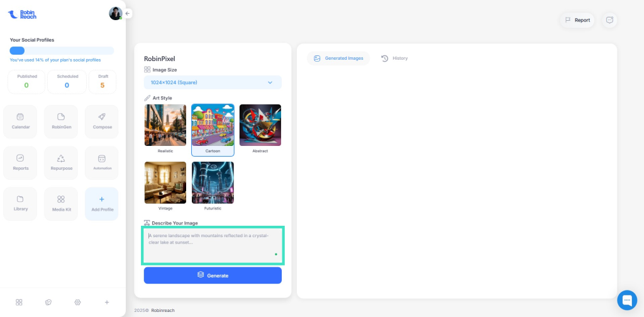
Task: Click the plus icon in sidebar footer
Action: (x=107, y=302)
